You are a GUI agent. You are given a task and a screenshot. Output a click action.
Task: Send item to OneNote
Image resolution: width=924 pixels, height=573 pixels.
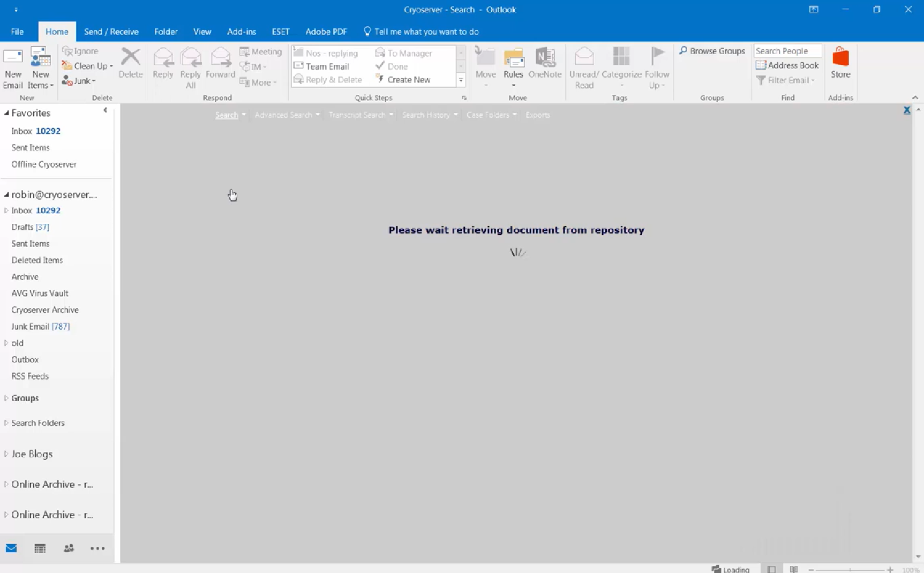(x=545, y=63)
